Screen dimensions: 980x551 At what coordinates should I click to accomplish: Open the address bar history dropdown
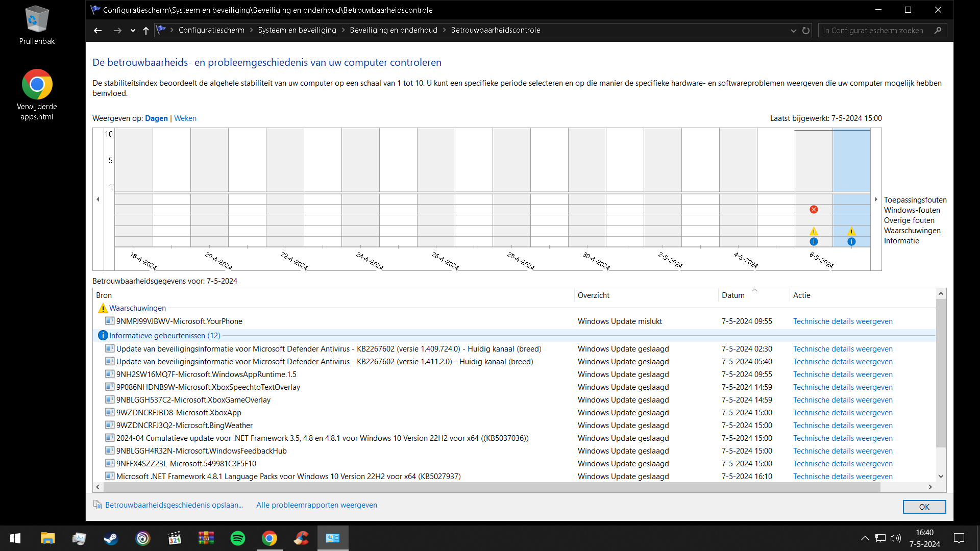[794, 31]
